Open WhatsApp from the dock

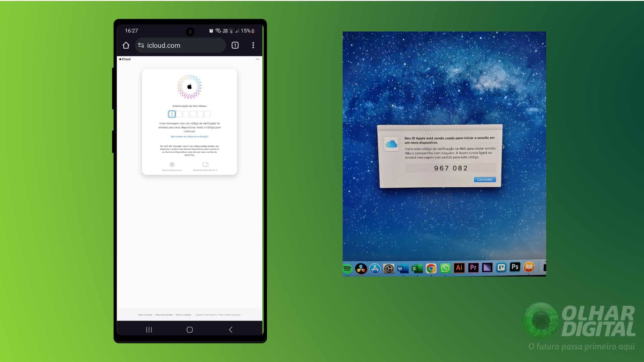pyautogui.click(x=445, y=268)
